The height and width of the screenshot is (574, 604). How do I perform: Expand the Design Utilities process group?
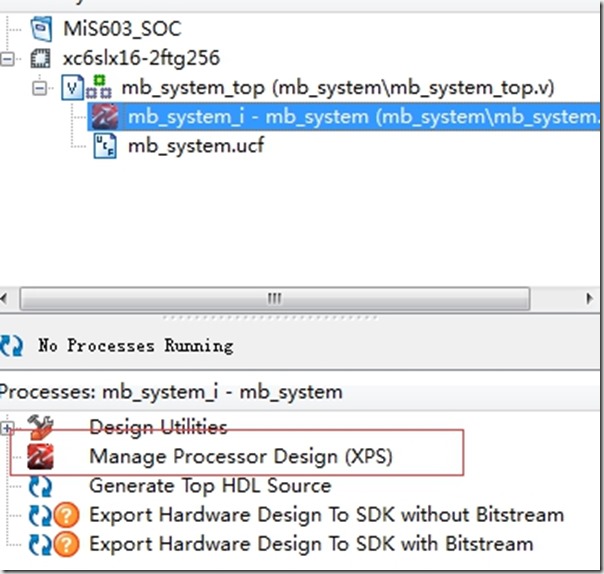click(7, 428)
